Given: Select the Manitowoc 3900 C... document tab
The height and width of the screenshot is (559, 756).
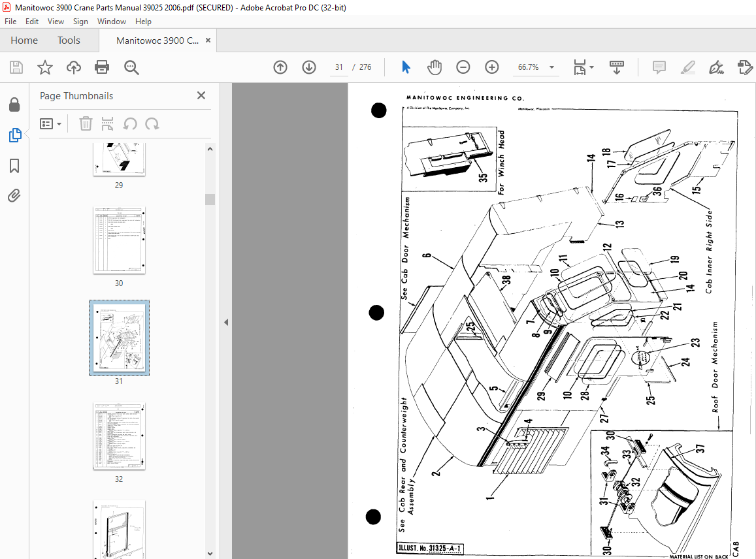Looking at the screenshot, I should 157,40.
